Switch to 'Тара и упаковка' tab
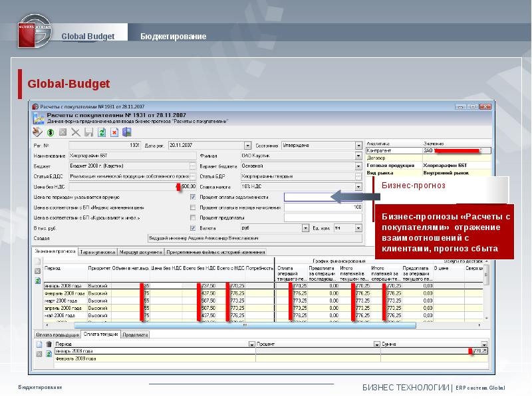 (97, 252)
